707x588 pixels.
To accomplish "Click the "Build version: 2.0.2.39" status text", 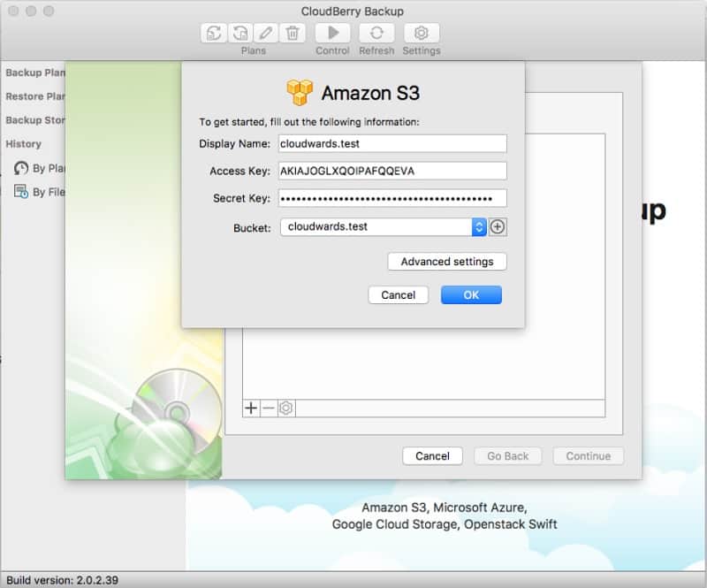I will 62,580.
